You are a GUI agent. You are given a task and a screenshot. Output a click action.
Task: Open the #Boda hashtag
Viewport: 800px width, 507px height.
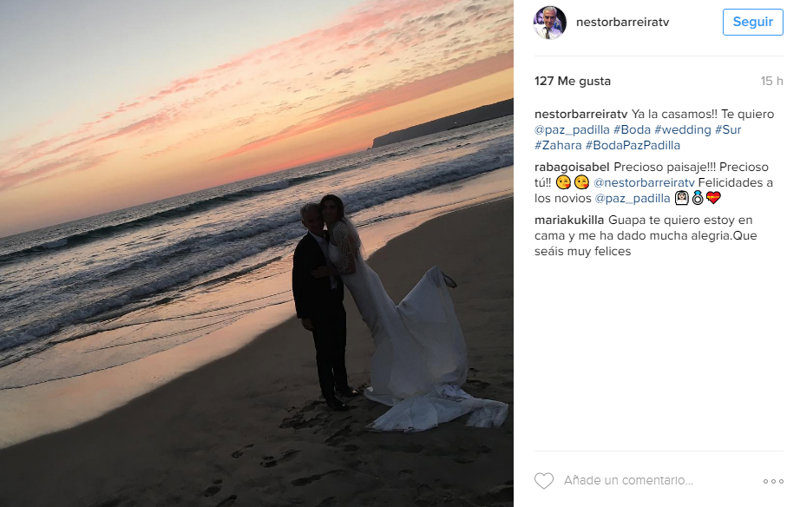(x=632, y=130)
